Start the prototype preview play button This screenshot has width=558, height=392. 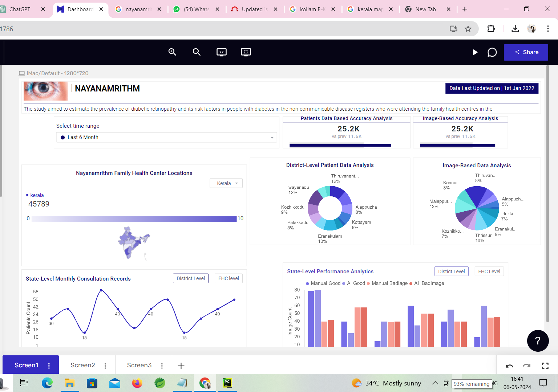[x=475, y=52]
